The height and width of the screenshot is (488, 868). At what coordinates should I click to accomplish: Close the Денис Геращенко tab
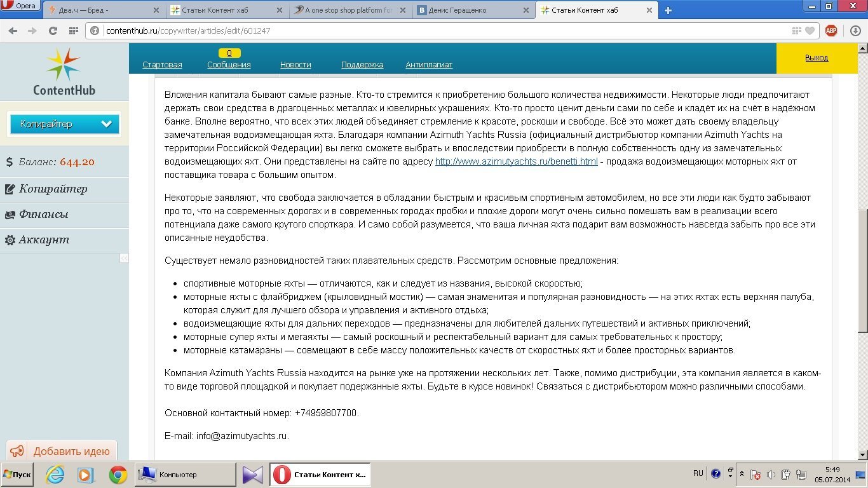(x=526, y=10)
